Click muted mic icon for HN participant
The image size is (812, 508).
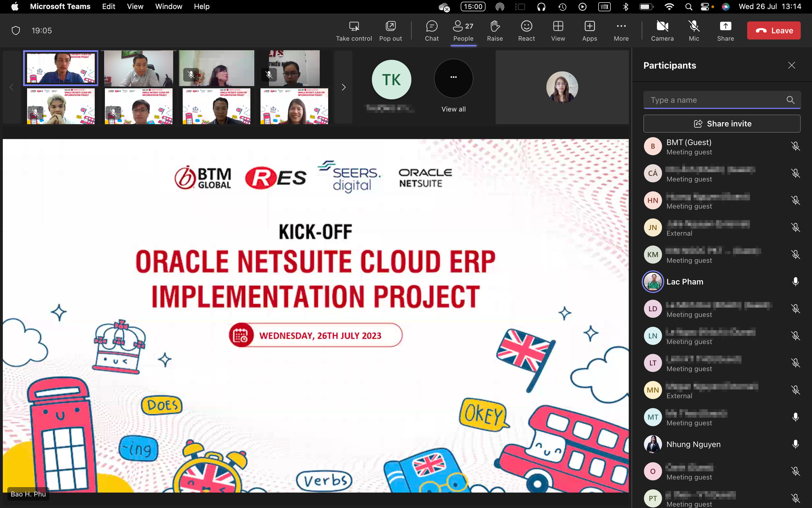[x=795, y=201]
